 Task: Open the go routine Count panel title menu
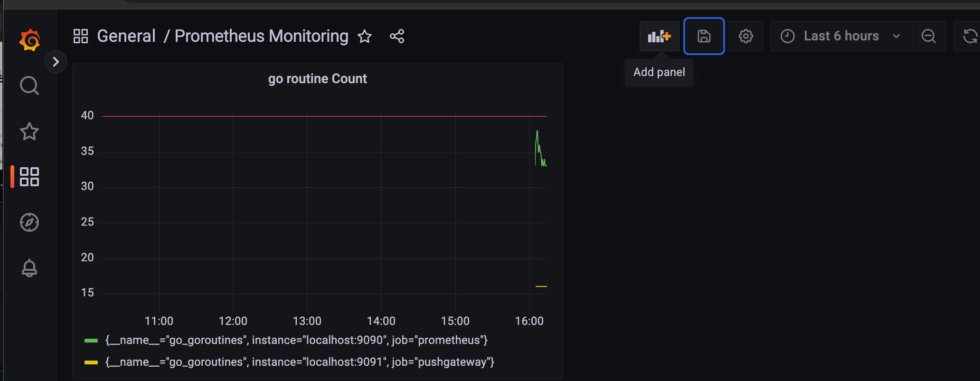coord(317,79)
